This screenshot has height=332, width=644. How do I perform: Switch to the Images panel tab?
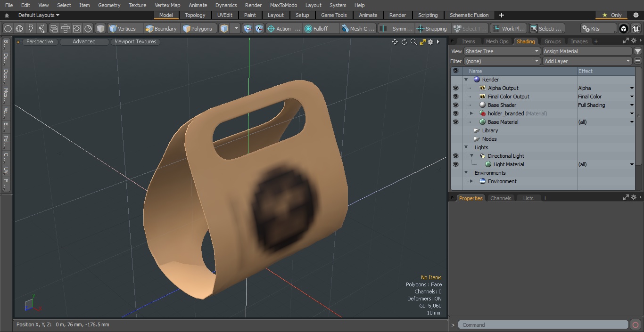tap(579, 41)
